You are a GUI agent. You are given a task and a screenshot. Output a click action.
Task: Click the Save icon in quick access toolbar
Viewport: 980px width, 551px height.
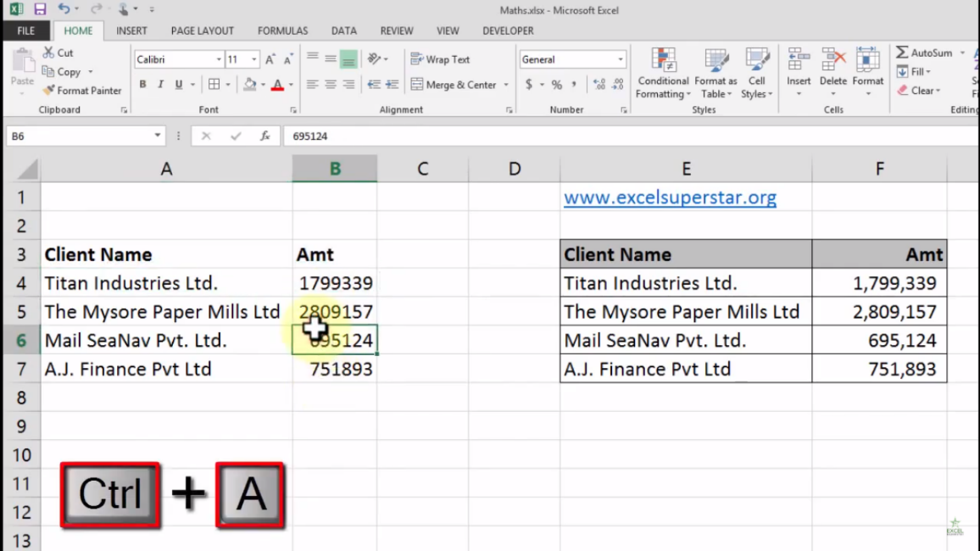pos(40,9)
